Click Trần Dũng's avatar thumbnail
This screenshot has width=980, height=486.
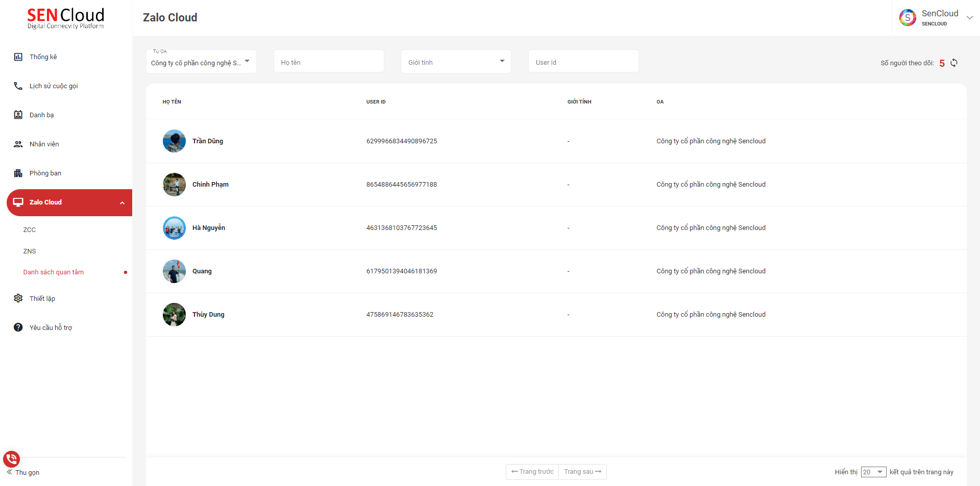point(174,141)
